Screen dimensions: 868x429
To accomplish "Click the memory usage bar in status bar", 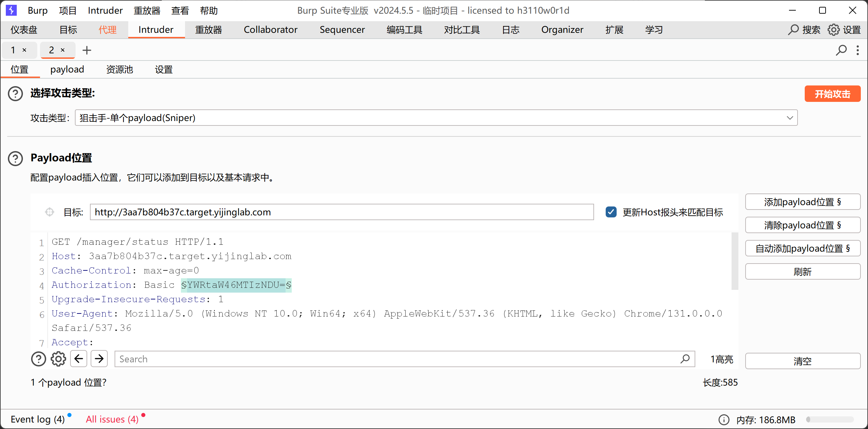I will [x=830, y=419].
